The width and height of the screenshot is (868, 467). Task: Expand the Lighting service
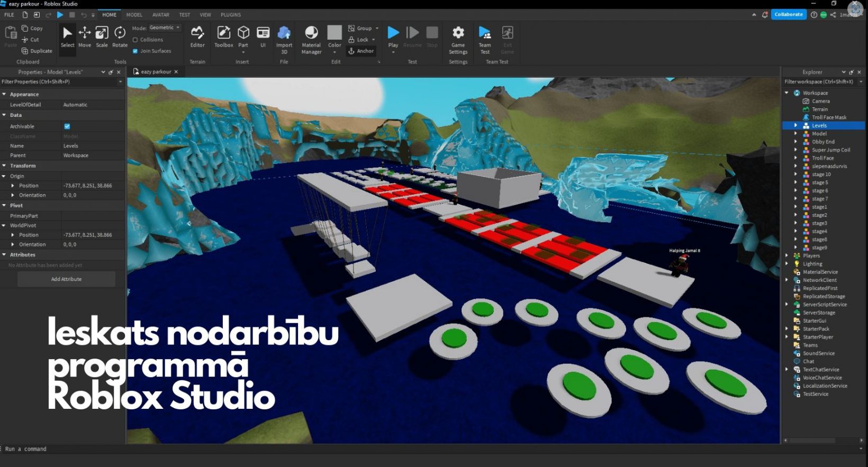(x=787, y=263)
